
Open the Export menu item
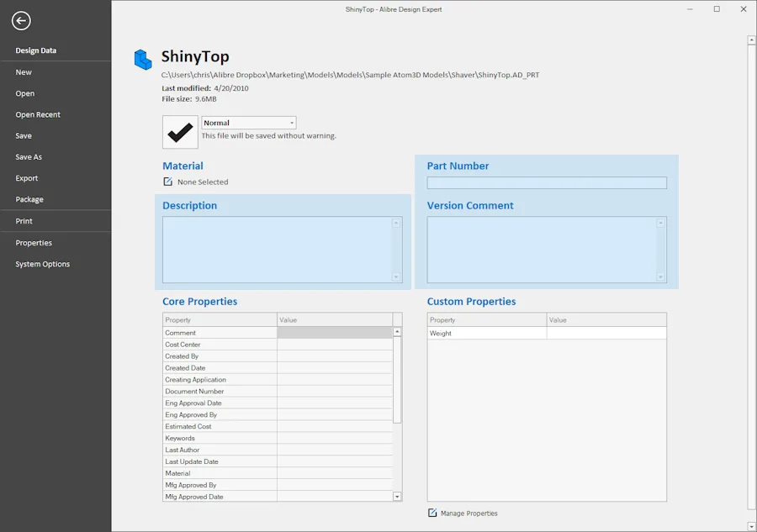click(27, 178)
